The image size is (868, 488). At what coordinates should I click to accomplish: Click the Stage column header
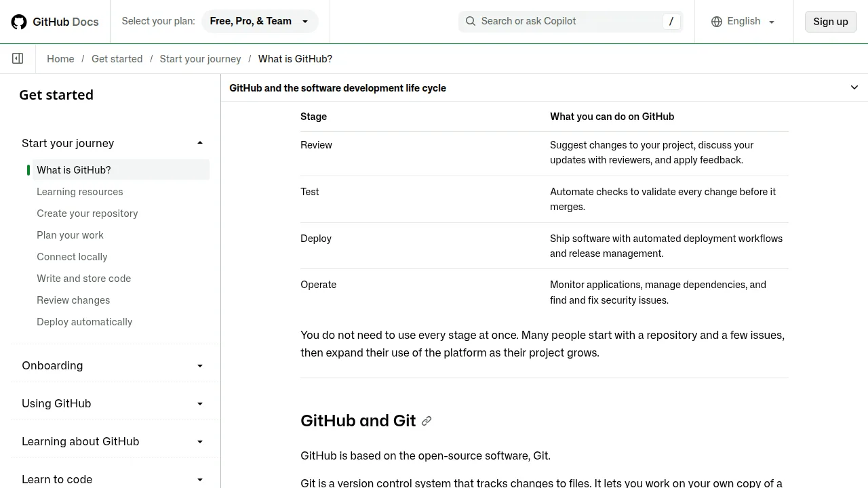(x=314, y=117)
